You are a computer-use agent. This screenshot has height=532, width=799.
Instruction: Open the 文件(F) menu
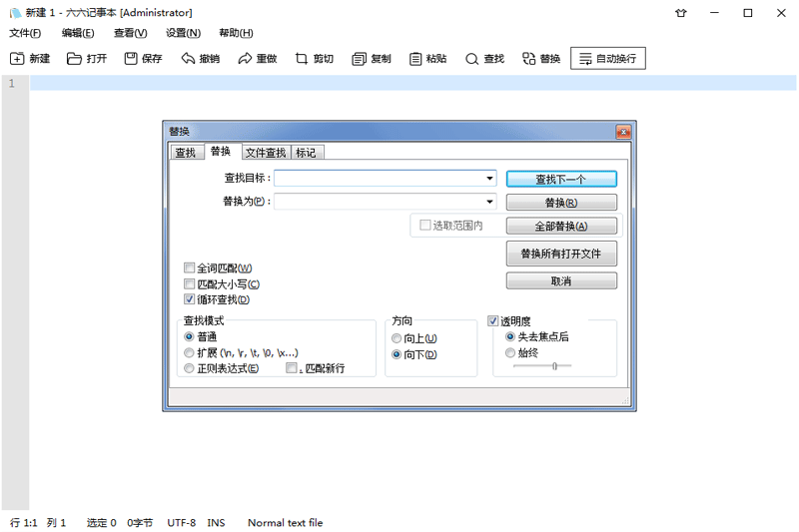(25, 33)
